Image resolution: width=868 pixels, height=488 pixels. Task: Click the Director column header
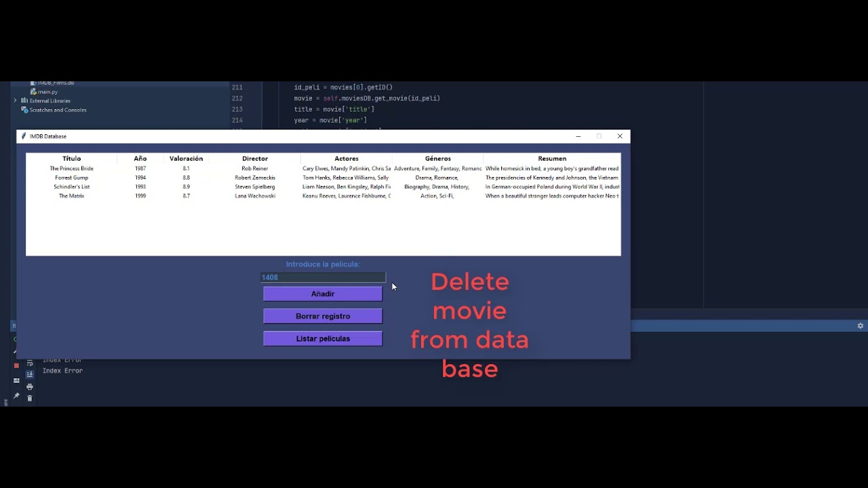(255, 159)
